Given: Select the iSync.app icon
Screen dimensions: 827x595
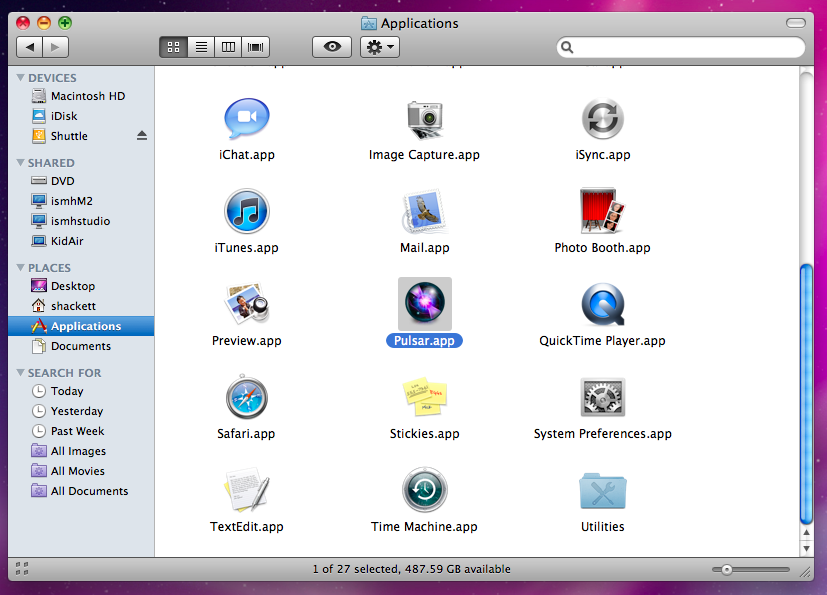Looking at the screenshot, I should [x=603, y=119].
